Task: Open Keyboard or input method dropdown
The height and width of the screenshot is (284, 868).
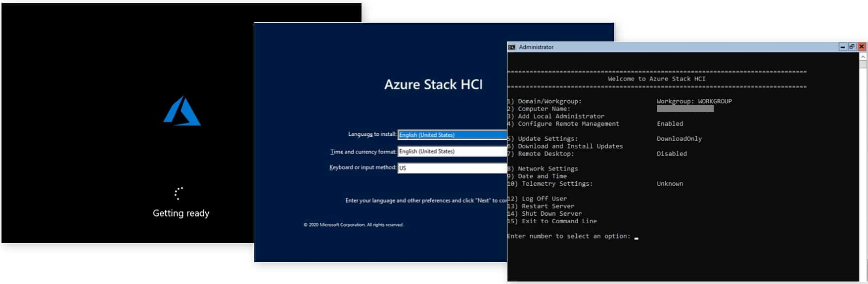Action: pyautogui.click(x=452, y=168)
